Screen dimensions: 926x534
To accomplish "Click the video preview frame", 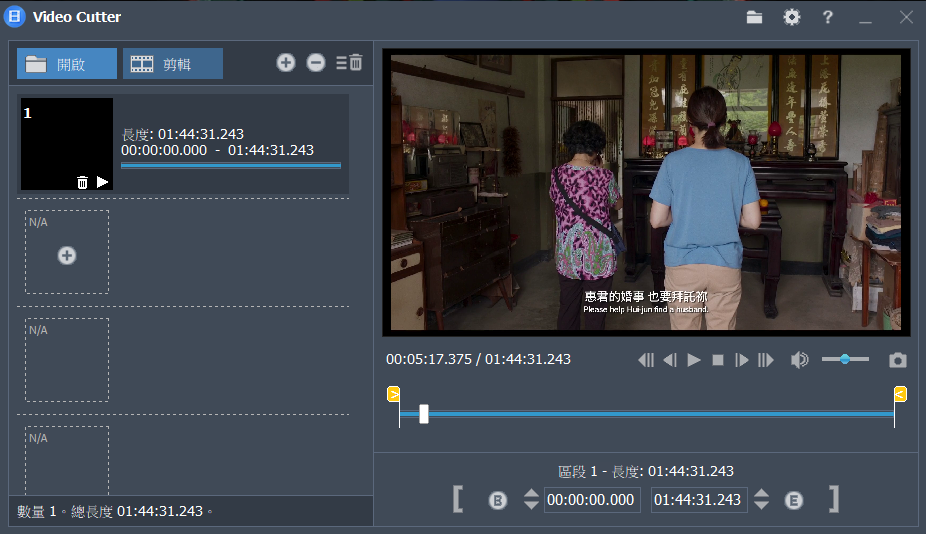I will (646, 193).
